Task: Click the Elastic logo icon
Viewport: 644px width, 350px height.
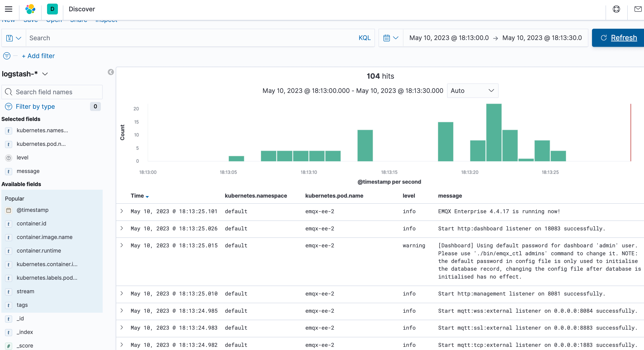Action: (x=30, y=9)
